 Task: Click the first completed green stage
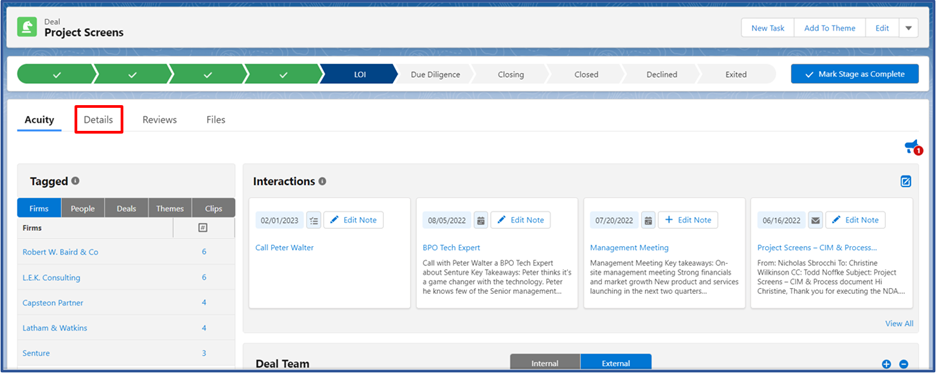coord(57,75)
